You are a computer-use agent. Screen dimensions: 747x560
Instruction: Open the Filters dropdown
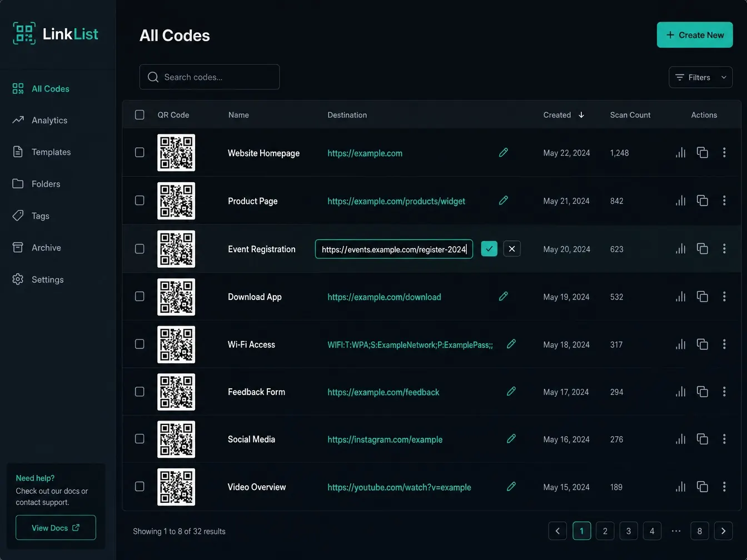tap(700, 77)
